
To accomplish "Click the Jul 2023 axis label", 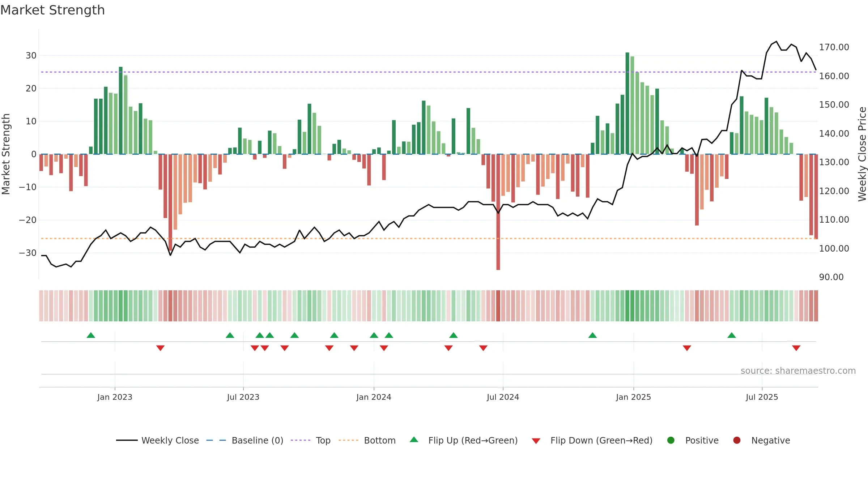I will coord(243,397).
